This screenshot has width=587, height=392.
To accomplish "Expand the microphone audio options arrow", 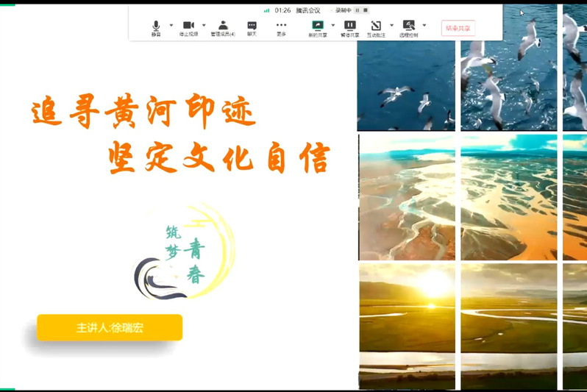I will 171,25.
